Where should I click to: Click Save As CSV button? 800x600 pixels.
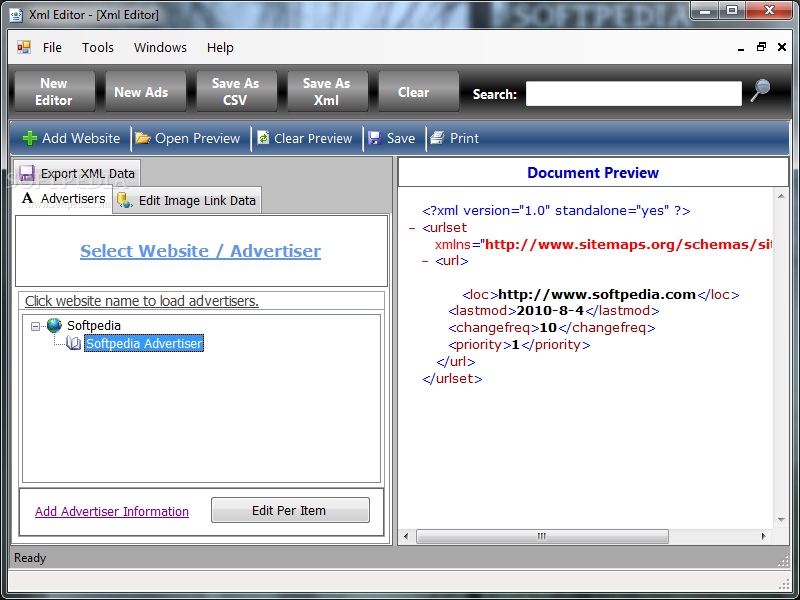point(236,91)
